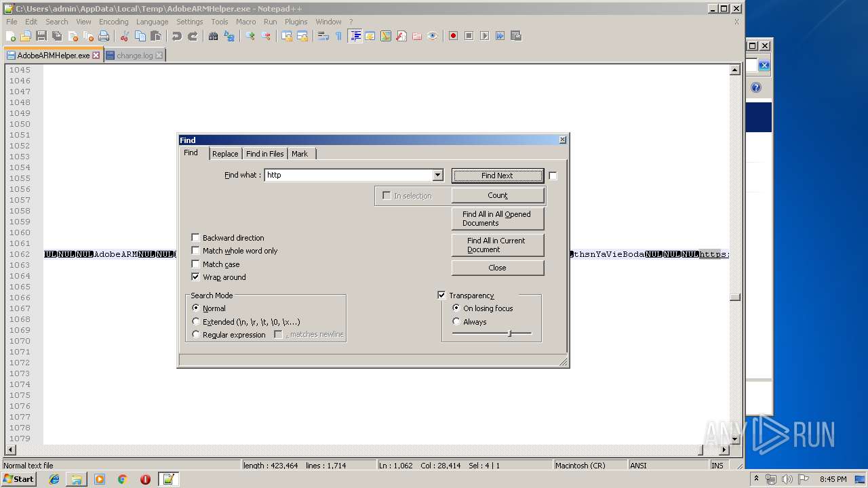Open the File menu

coord(12,22)
